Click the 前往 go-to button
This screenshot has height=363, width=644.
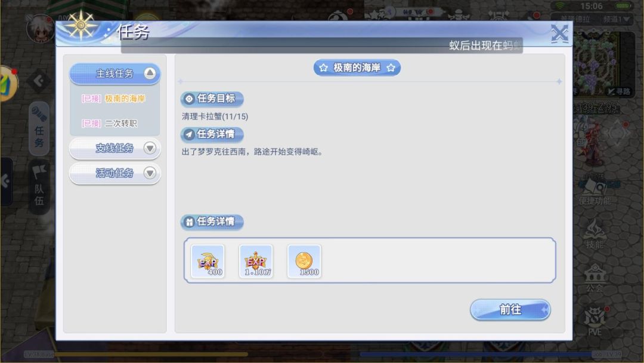point(510,309)
